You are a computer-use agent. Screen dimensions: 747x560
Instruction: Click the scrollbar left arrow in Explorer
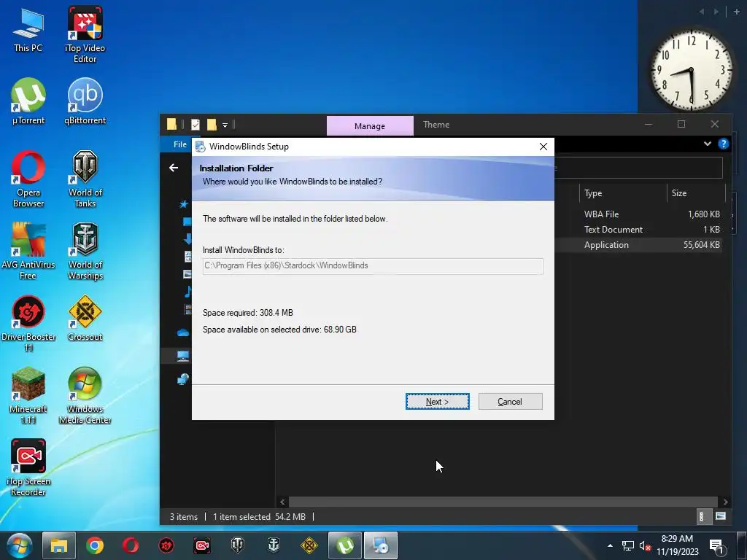pyautogui.click(x=282, y=502)
